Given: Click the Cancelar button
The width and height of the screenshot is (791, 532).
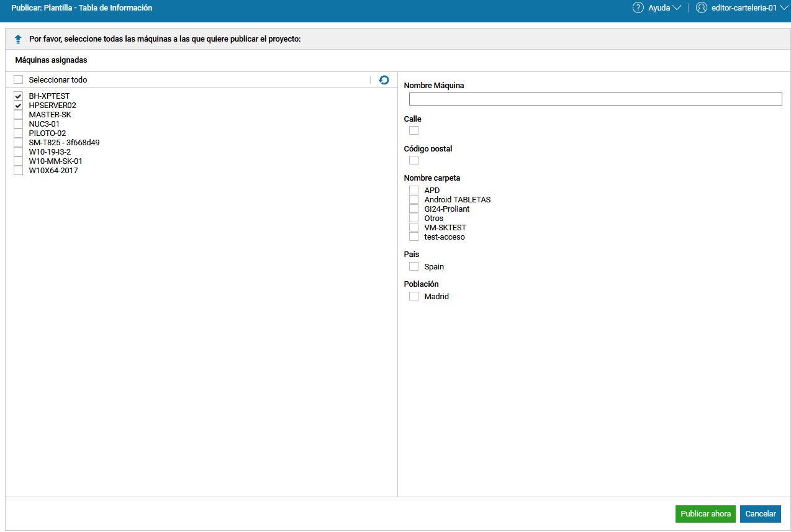Looking at the screenshot, I should (760, 514).
